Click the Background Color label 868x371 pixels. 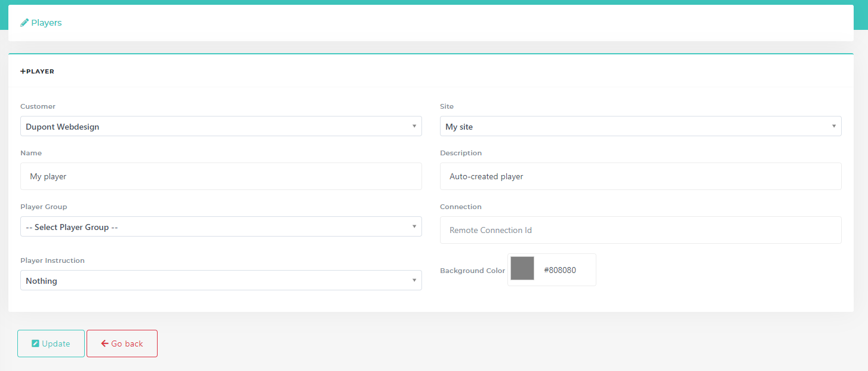point(472,271)
